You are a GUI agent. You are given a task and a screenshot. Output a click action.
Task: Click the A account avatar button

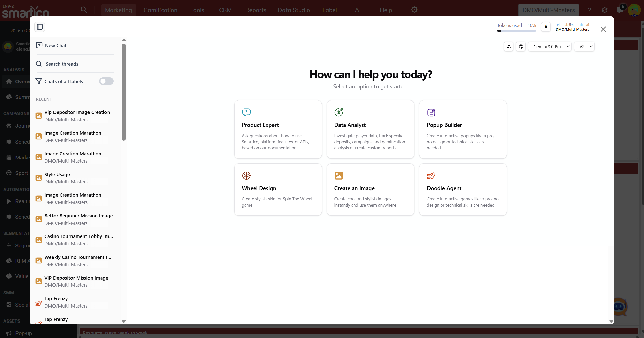click(546, 27)
